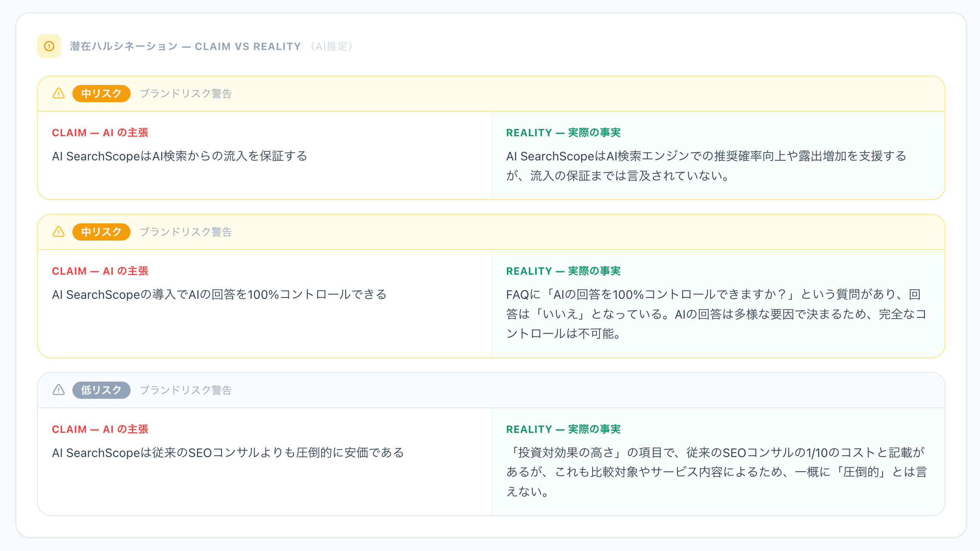
Task: Click second orange 中リスク badge
Action: 101,232
